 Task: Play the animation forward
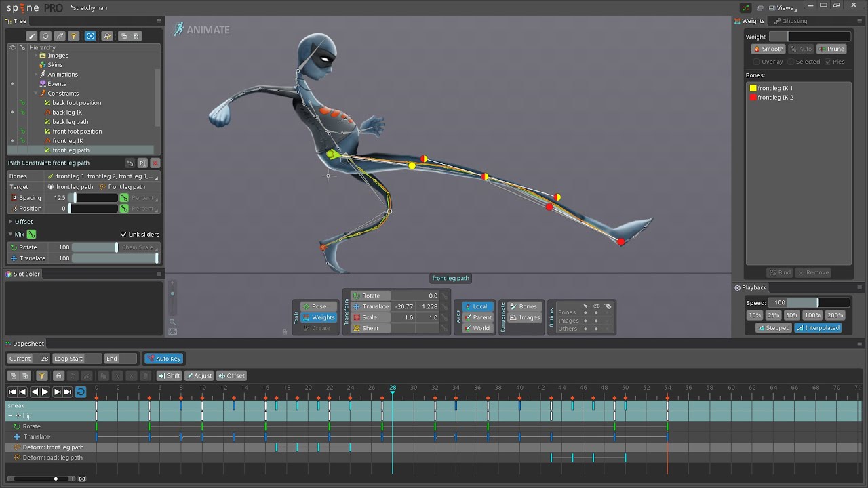[45, 392]
